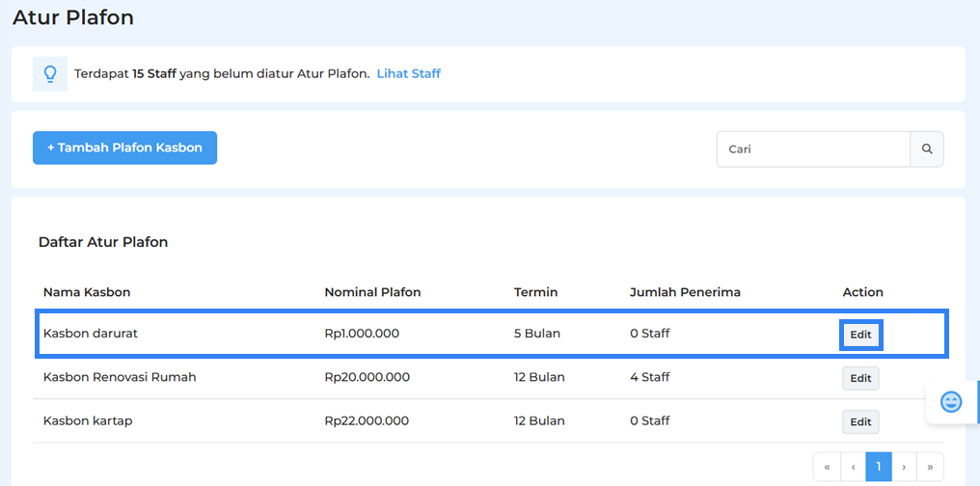Viewport: 980px width, 486px height.
Task: Click the lightbulb info icon
Action: coord(50,74)
